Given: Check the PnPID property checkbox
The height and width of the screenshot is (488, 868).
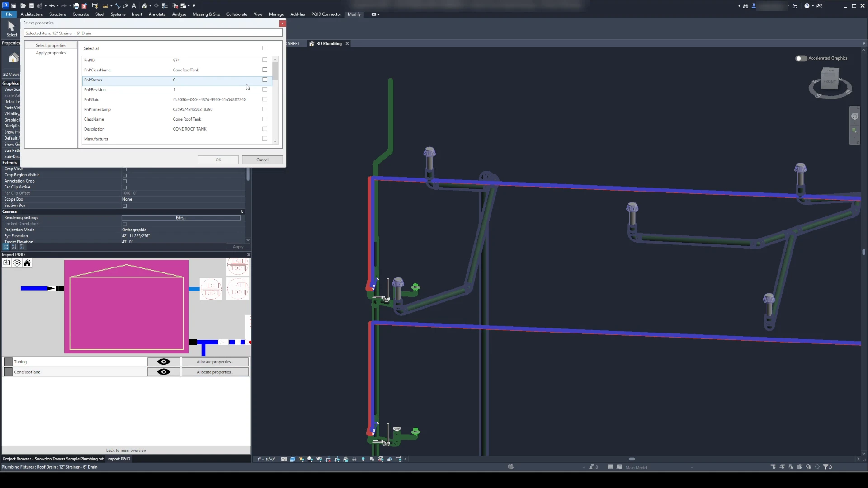Looking at the screenshot, I should click(x=265, y=60).
